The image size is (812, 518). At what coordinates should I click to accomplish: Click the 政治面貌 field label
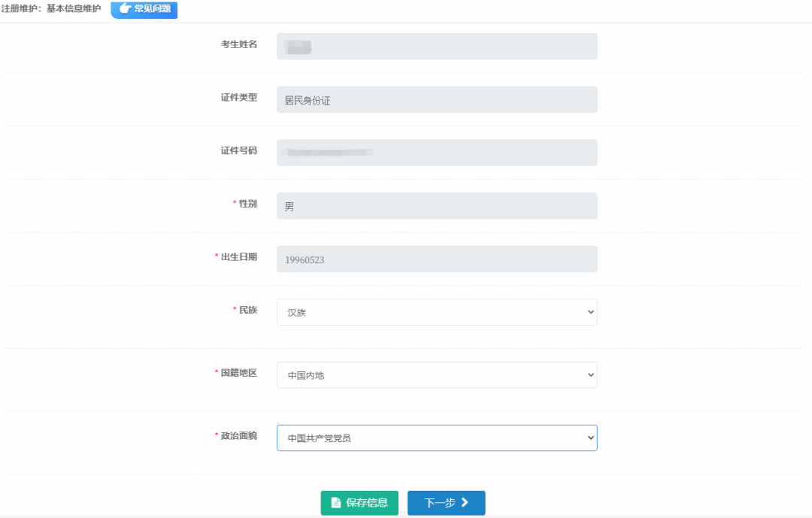(x=238, y=436)
